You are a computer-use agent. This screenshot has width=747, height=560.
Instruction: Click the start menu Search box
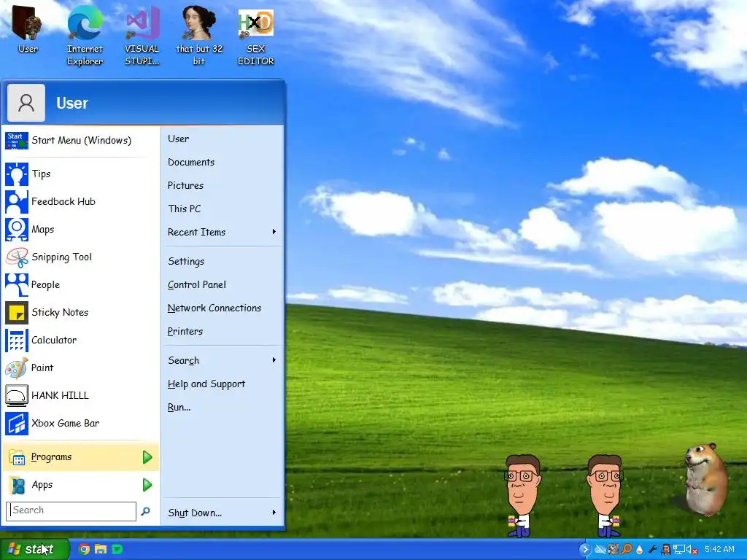point(71,511)
